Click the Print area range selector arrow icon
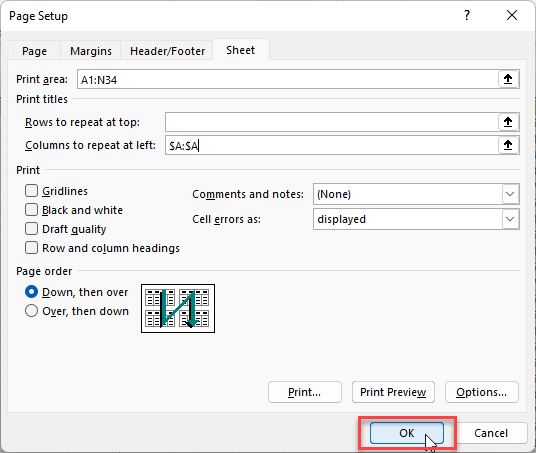The height and width of the screenshot is (453, 536). pyautogui.click(x=508, y=79)
